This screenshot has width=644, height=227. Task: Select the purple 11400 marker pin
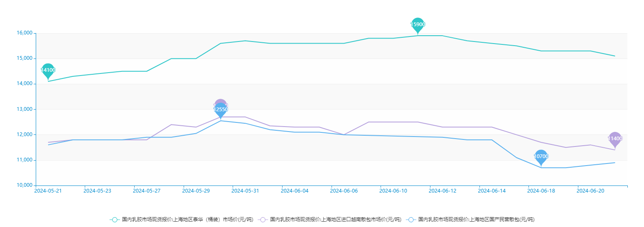615,139
